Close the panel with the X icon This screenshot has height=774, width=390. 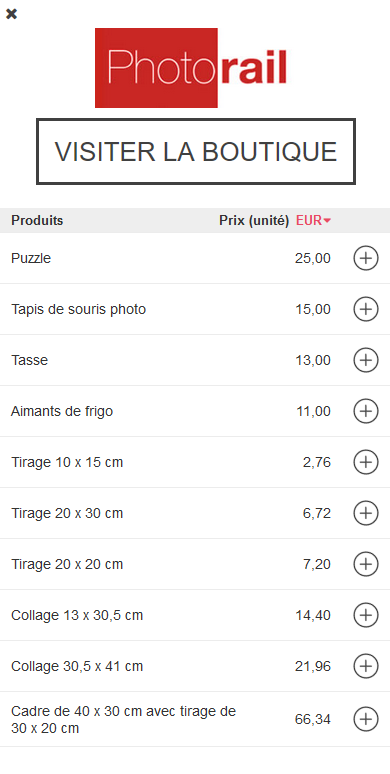click(11, 14)
